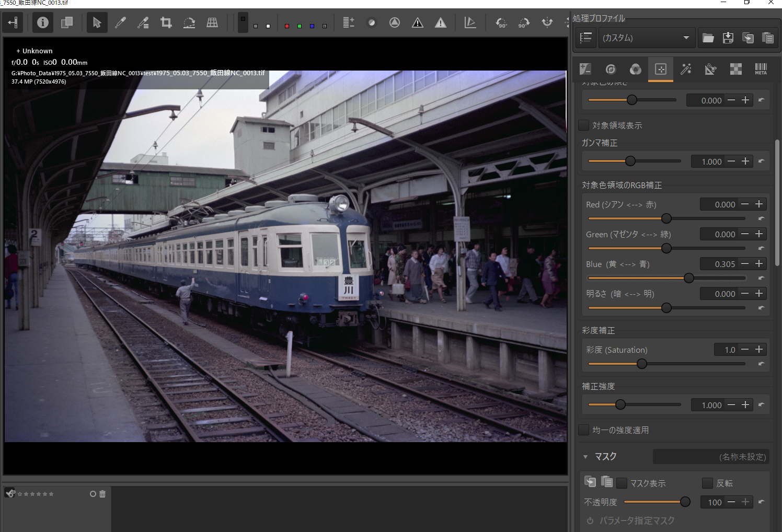The height and width of the screenshot is (532, 782).
Task: Toggle clipped highlights warning triangle
Action: 441,22
